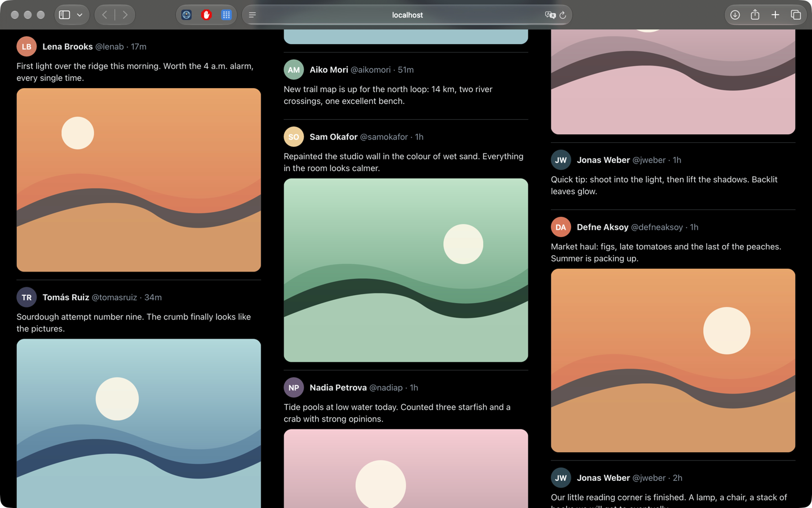Open the Share menu
The height and width of the screenshot is (508, 812).
click(x=755, y=15)
